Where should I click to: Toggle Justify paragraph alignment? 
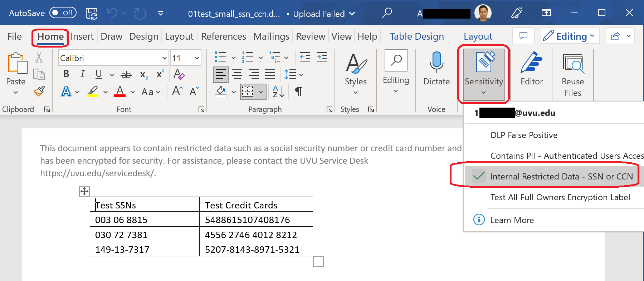(x=270, y=74)
